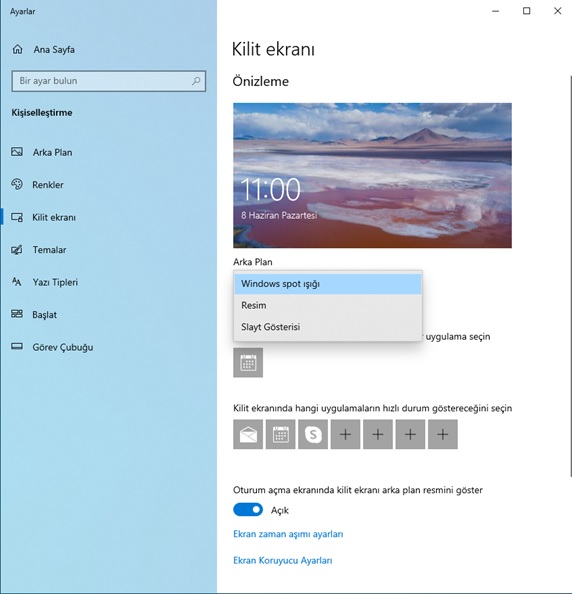Select Kilit ekranı in sidebar
This screenshot has width=572, height=594.
pos(54,217)
